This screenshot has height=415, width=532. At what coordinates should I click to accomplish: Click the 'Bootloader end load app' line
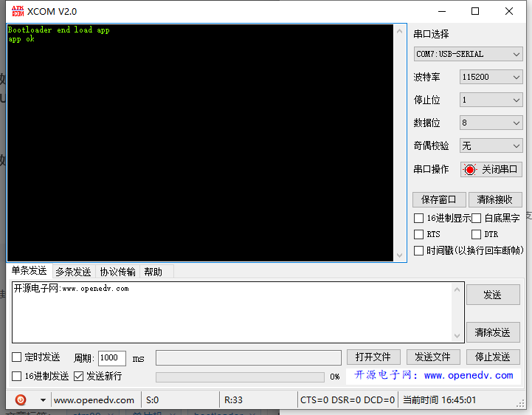tap(59, 30)
